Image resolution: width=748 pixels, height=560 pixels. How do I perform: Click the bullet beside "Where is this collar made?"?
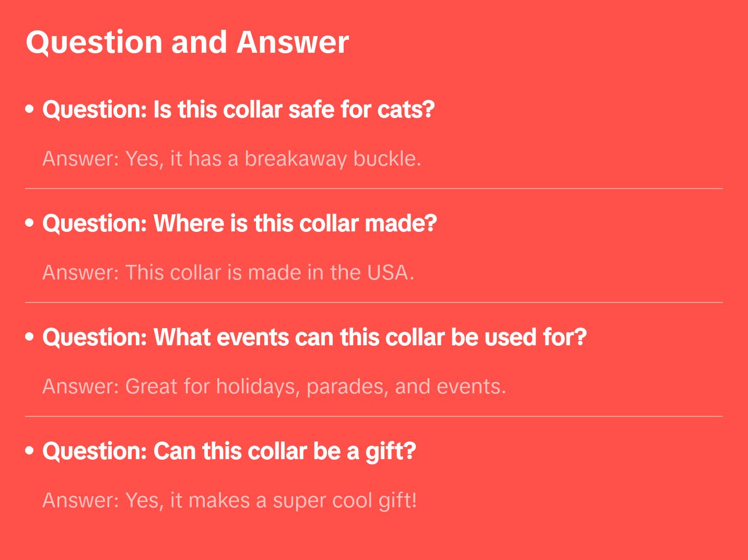pyautogui.click(x=30, y=224)
